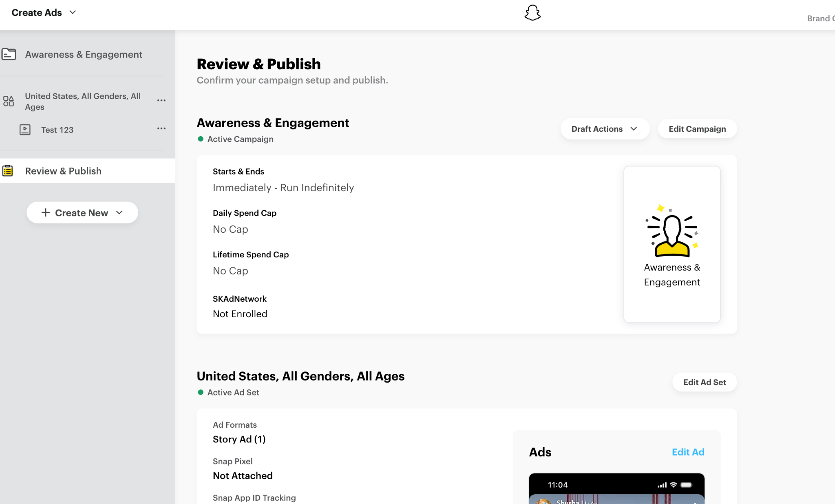Select Test 123 ad in sidebar
The width and height of the screenshot is (835, 504).
click(57, 130)
